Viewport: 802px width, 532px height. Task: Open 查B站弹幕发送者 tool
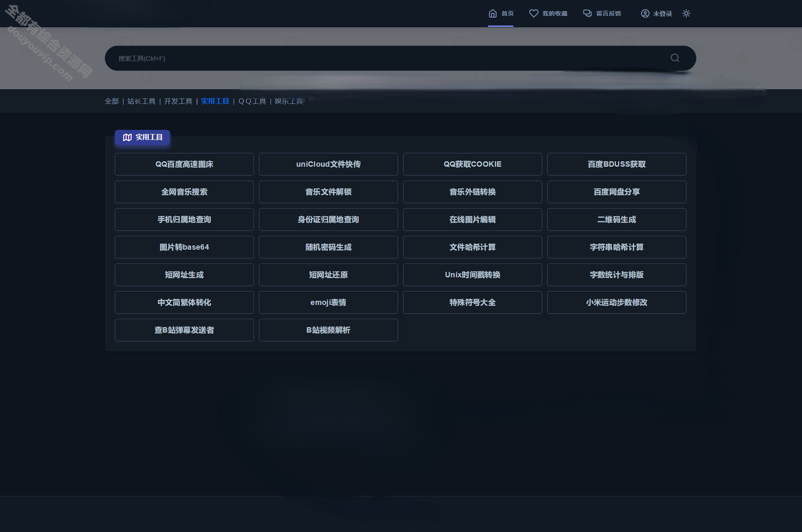[x=184, y=330]
